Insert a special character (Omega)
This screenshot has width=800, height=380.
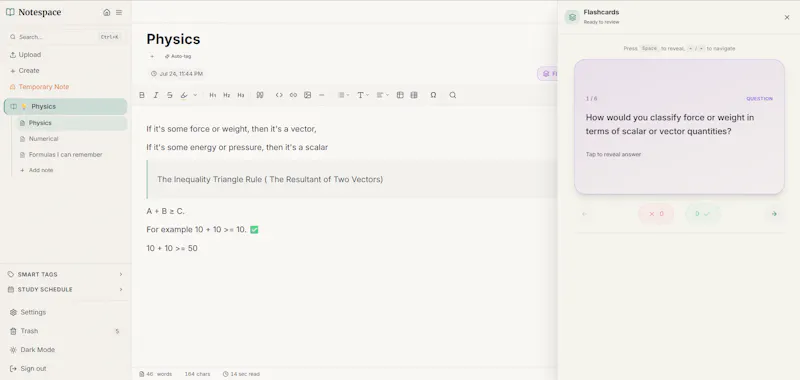[x=433, y=95]
